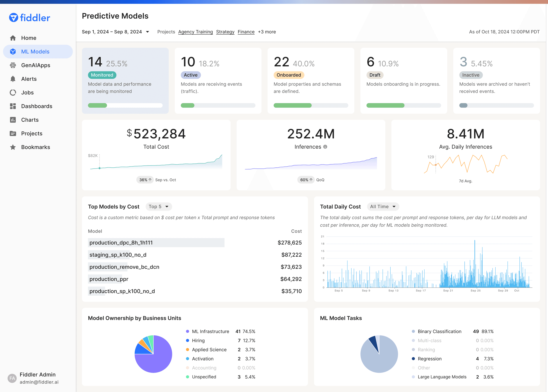Click the Large Language Models legend entry
Viewport: 548px width, 392px height.
click(453, 377)
